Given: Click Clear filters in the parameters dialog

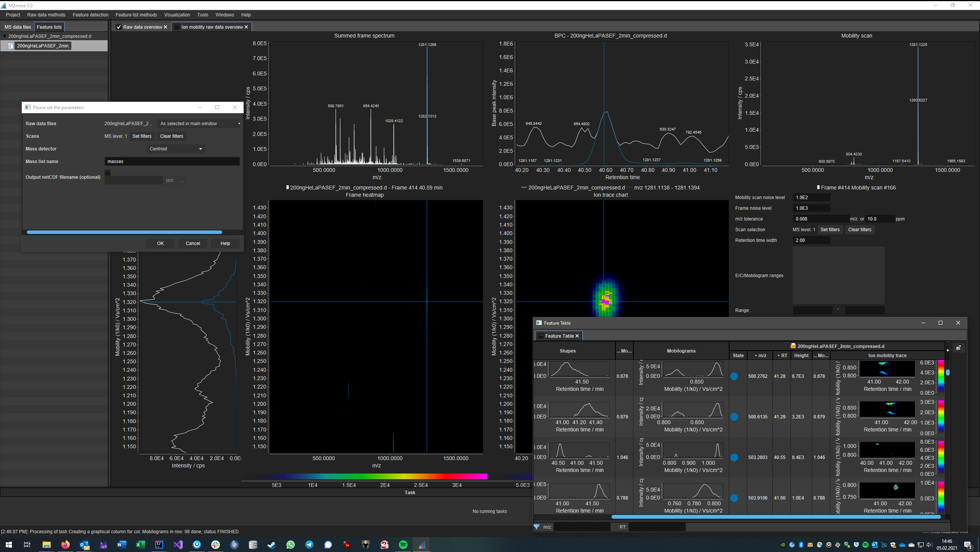Looking at the screenshot, I should (x=172, y=136).
